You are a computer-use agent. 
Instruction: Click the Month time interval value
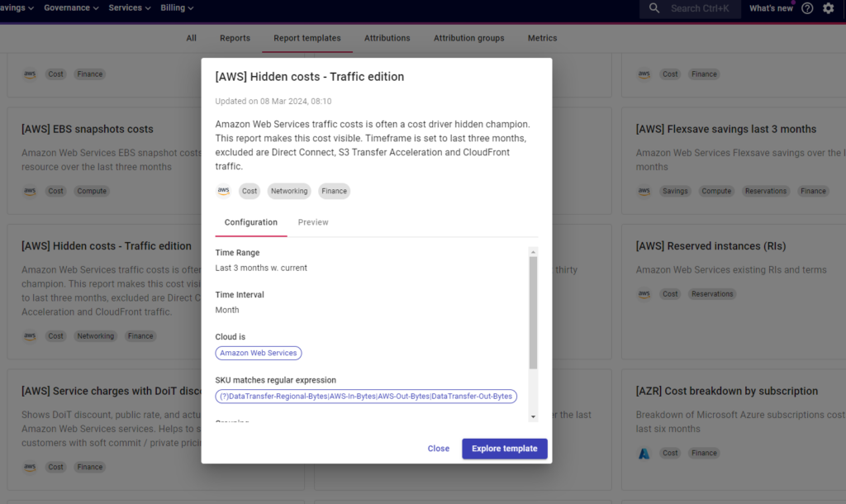tap(227, 310)
